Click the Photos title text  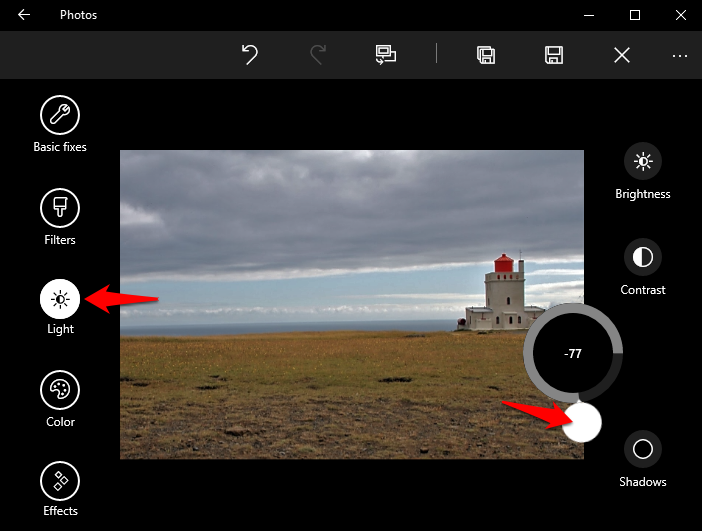[78, 15]
